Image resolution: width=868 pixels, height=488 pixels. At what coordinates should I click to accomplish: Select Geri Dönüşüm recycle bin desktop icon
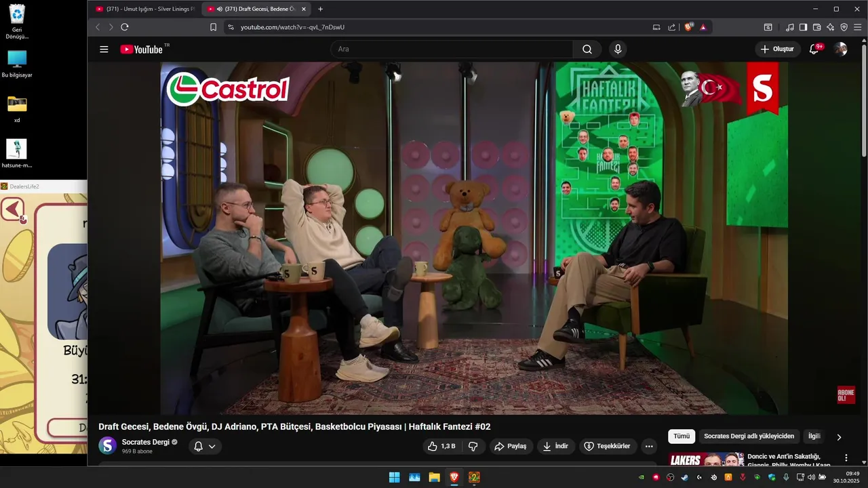tap(17, 22)
